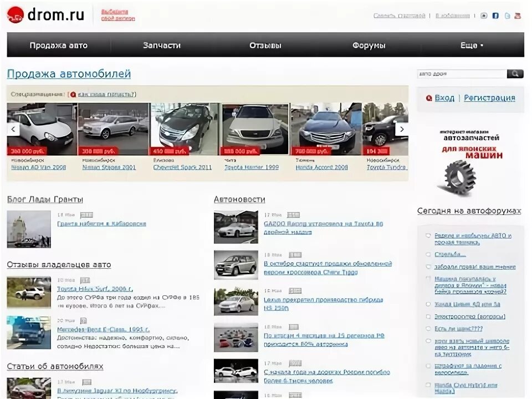Click the auto parts store gear banner
Screen dimensions: 532x399
pyautogui.click(x=470, y=163)
